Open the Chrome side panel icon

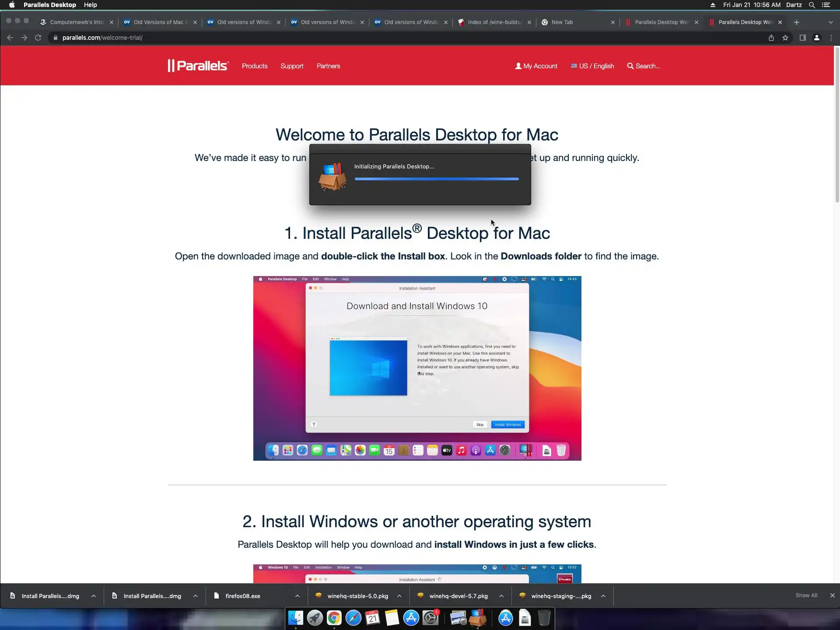[x=802, y=38]
